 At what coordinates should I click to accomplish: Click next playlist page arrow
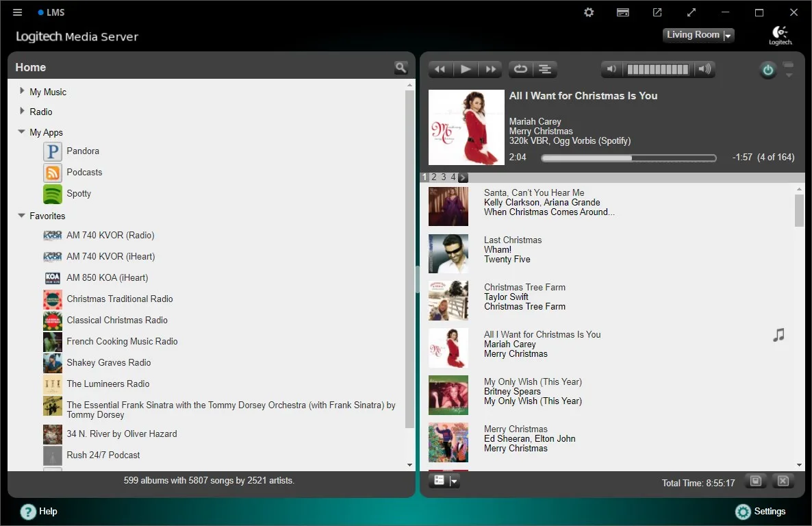462,177
